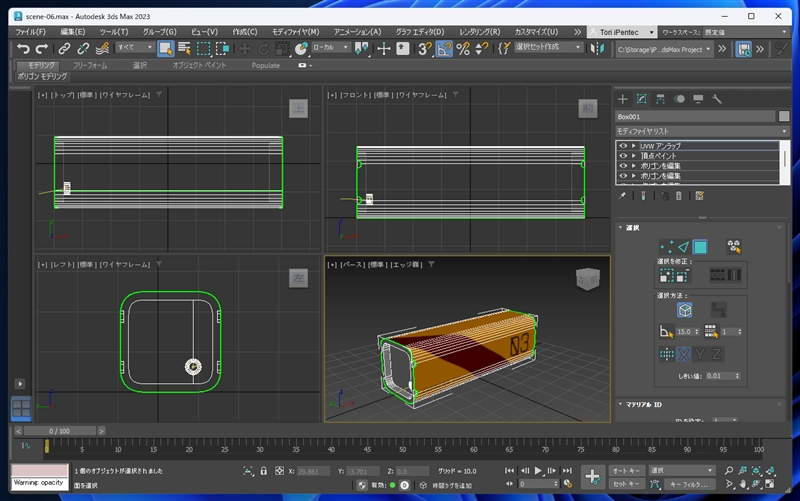Open the Utilities wrench tab

(716, 99)
